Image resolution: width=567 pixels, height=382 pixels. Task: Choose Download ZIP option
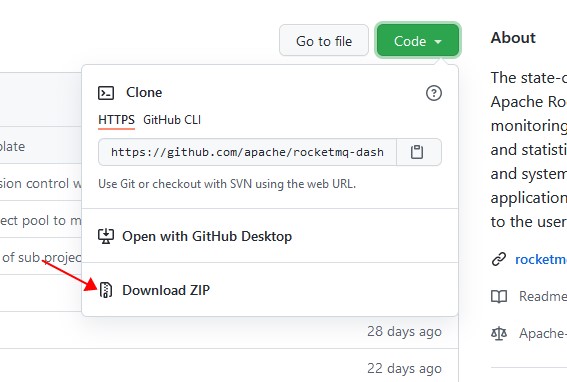coord(166,290)
